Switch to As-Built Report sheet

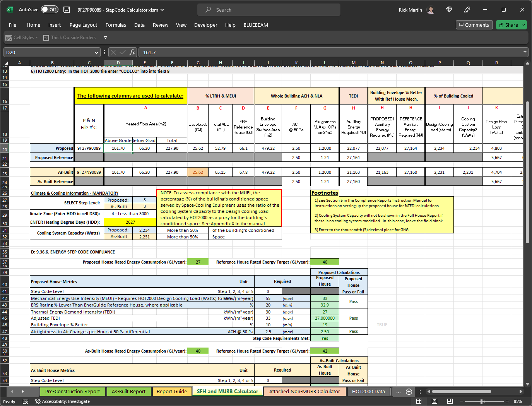point(128,392)
